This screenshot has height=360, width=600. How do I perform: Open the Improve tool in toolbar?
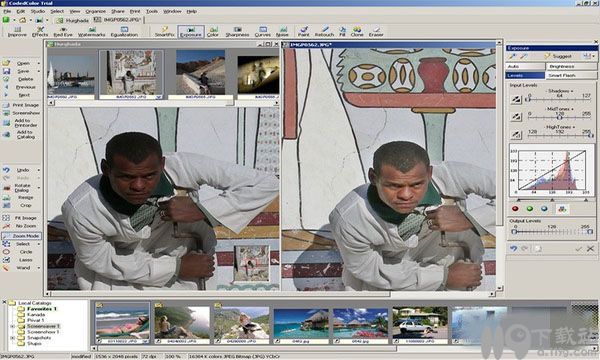tap(17, 32)
